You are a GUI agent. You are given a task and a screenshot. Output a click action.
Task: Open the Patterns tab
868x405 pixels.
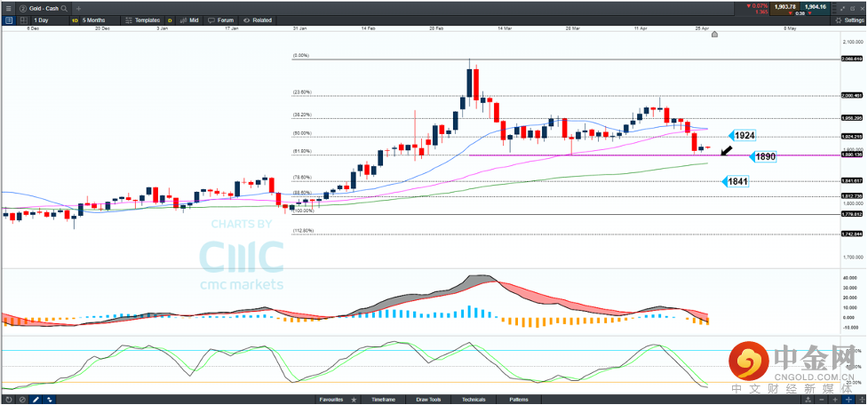point(518,400)
